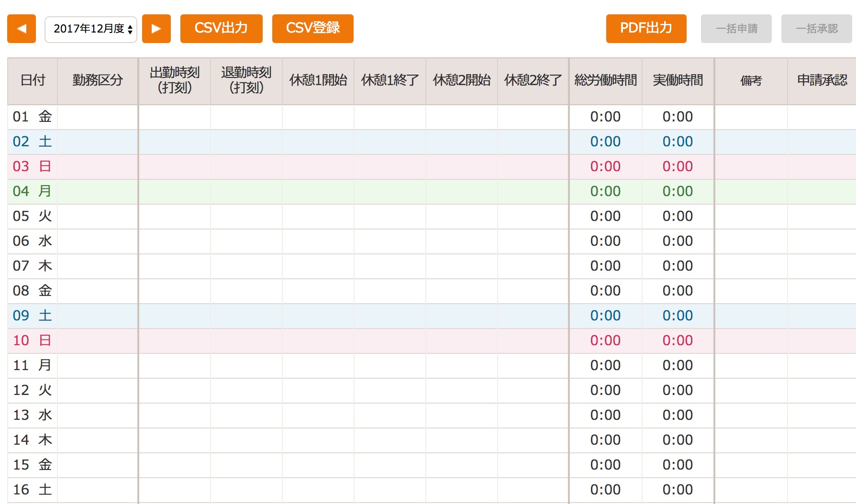This screenshot has width=856, height=504.
Task: Select the 16 土 date row
Action: point(432,490)
